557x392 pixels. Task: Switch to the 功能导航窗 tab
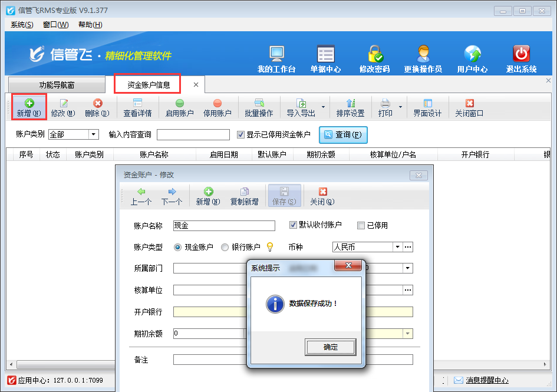pos(57,85)
